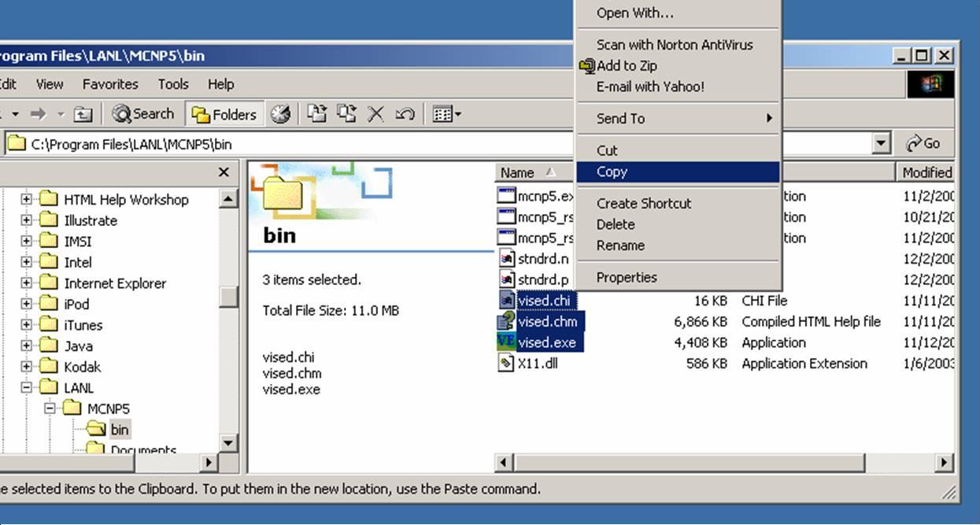
Task: Expand the Illustrate folder node
Action: 27,220
